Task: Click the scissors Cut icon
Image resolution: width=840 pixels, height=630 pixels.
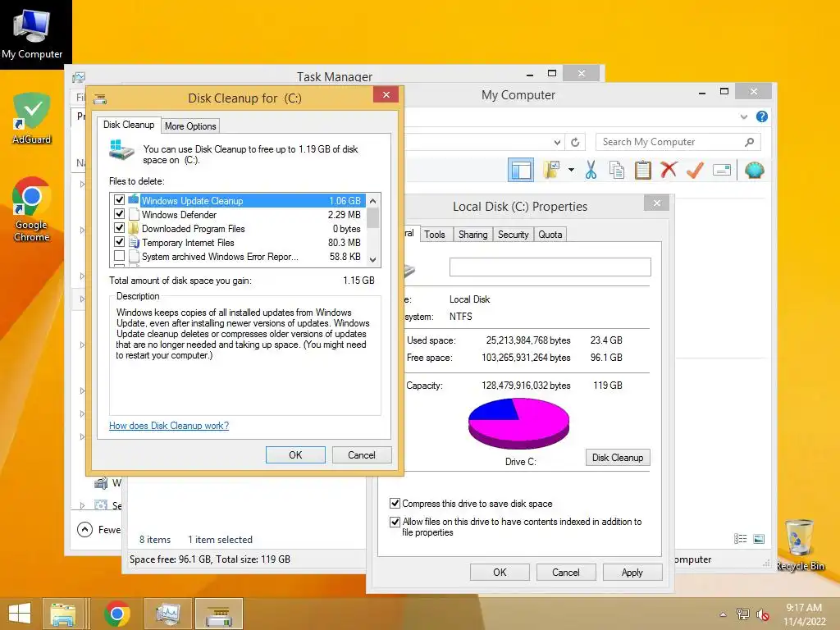Action: (591, 171)
